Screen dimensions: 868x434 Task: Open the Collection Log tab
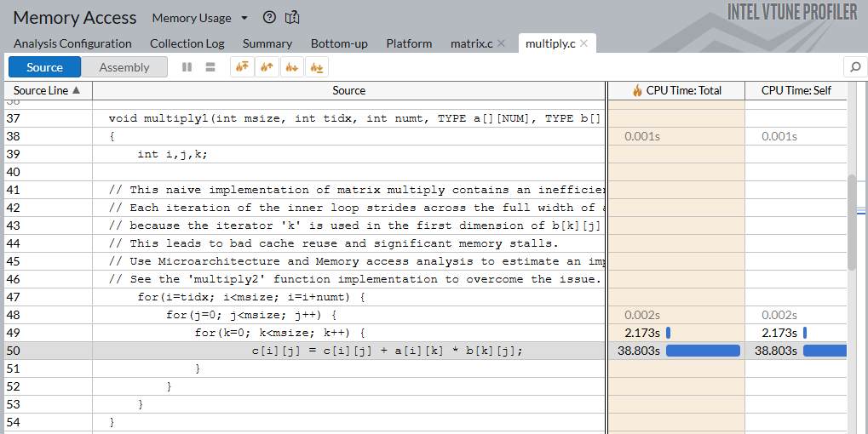187,43
